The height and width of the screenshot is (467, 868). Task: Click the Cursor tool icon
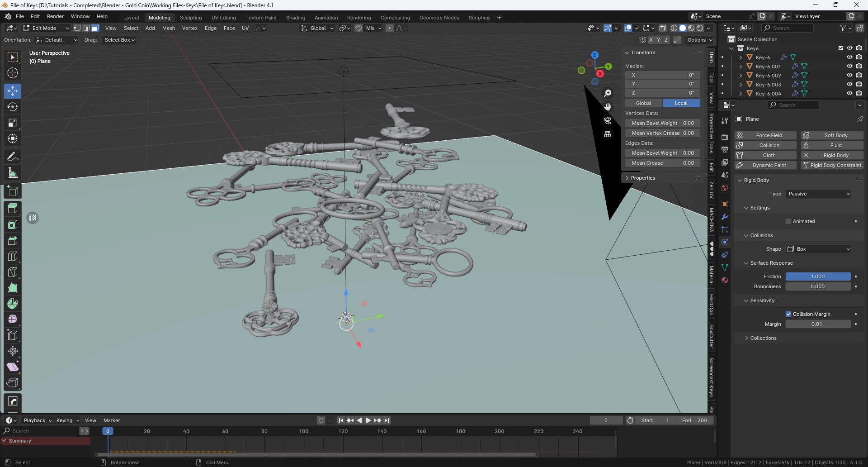13,73
